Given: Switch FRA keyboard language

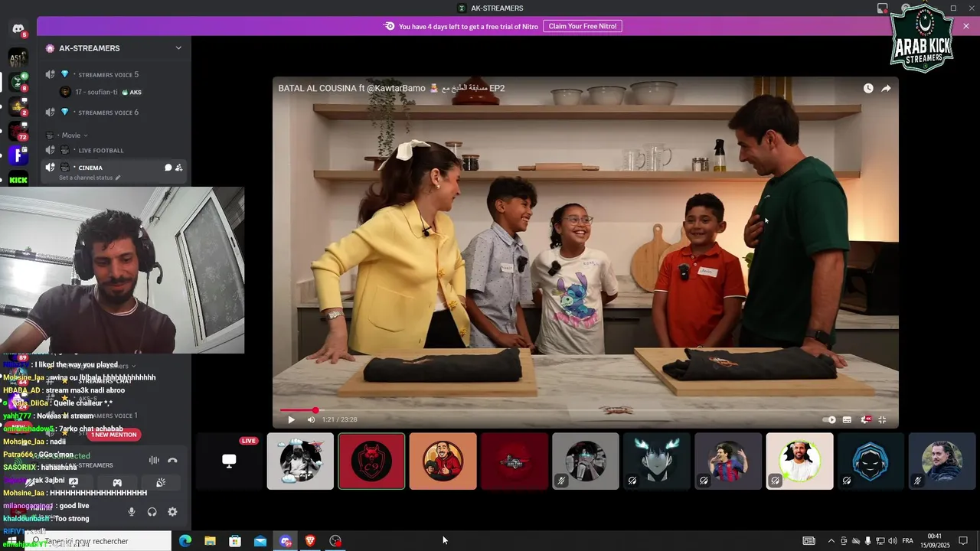Looking at the screenshot, I should (907, 541).
